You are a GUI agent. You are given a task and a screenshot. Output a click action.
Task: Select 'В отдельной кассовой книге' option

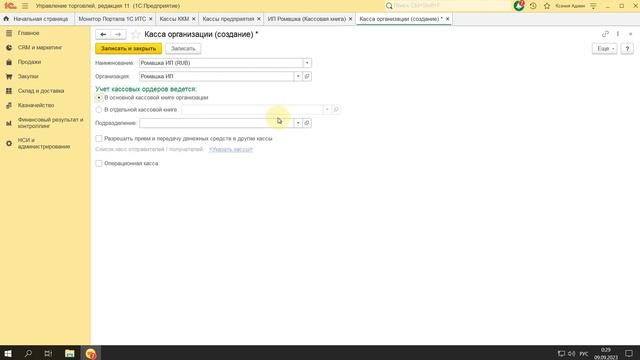tap(99, 110)
